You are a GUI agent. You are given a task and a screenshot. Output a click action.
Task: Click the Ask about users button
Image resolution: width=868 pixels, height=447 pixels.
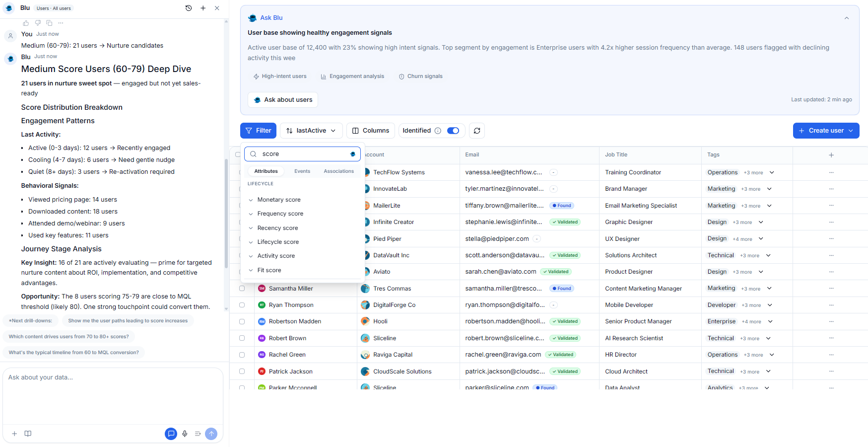click(x=282, y=99)
